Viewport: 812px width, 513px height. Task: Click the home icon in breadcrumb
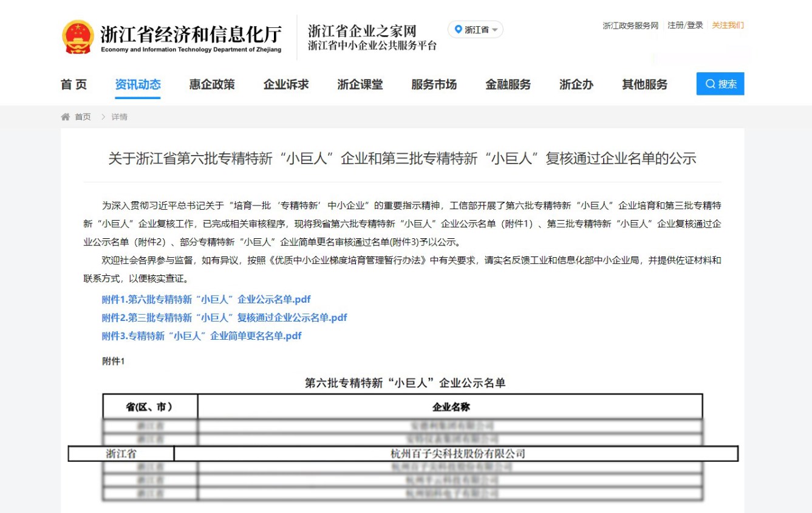(66, 117)
